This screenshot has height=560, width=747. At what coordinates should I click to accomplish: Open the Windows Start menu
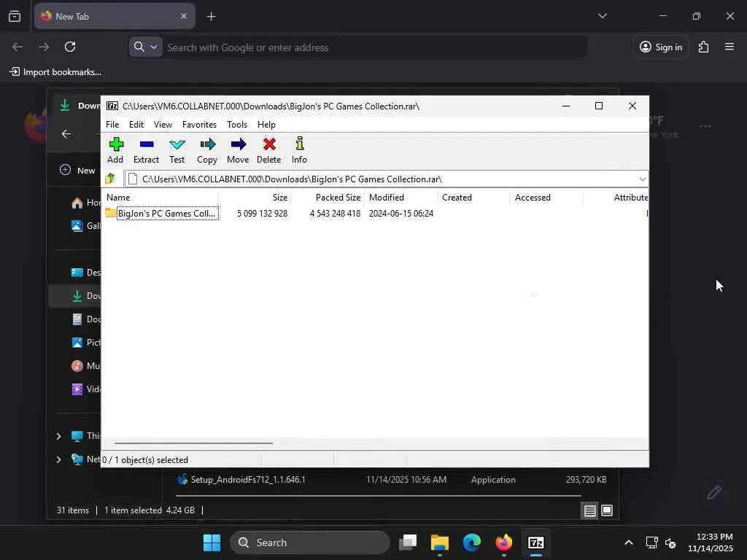click(212, 542)
